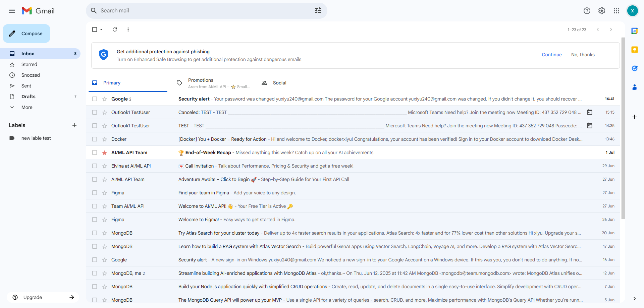
Task: Star the Docker email
Action: tap(105, 139)
